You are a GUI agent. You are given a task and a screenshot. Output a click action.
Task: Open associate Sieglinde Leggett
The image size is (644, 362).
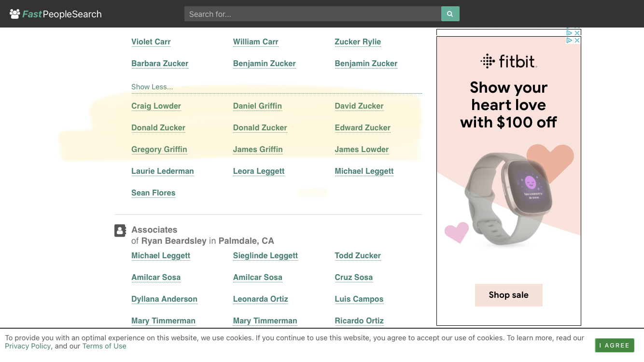(x=266, y=256)
